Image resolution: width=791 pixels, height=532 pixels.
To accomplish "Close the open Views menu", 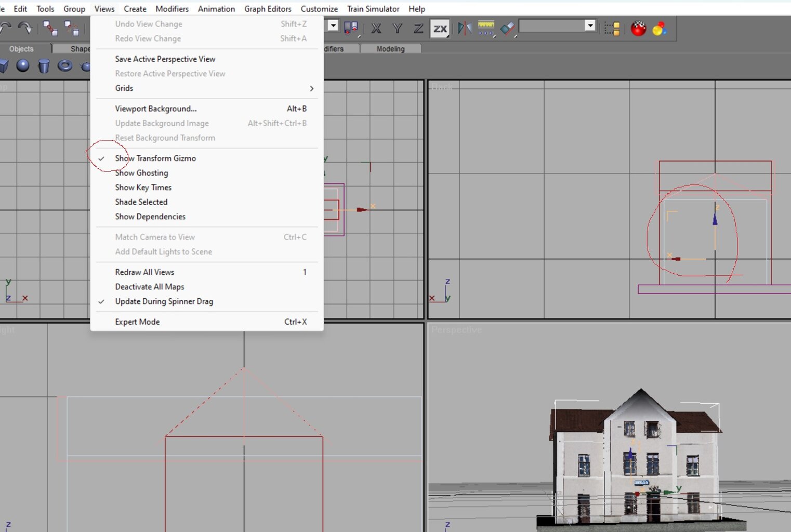I will [x=104, y=9].
